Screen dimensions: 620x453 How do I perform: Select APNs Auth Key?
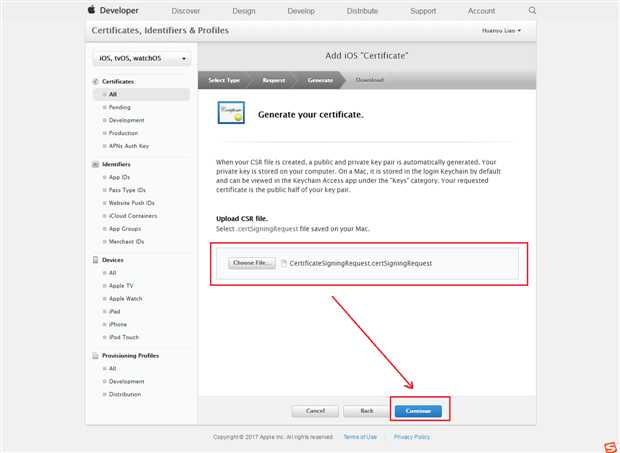[129, 146]
